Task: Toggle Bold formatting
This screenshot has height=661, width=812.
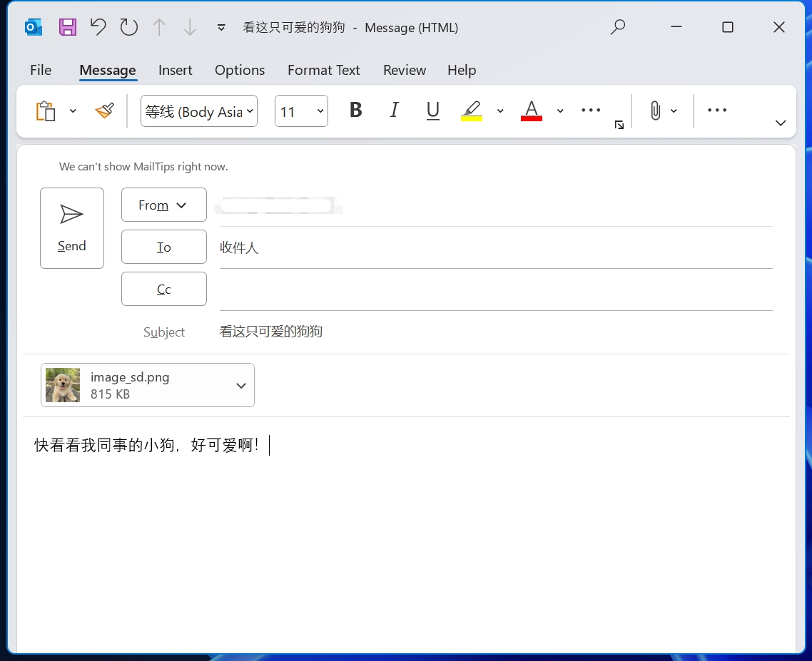Action: [355, 111]
